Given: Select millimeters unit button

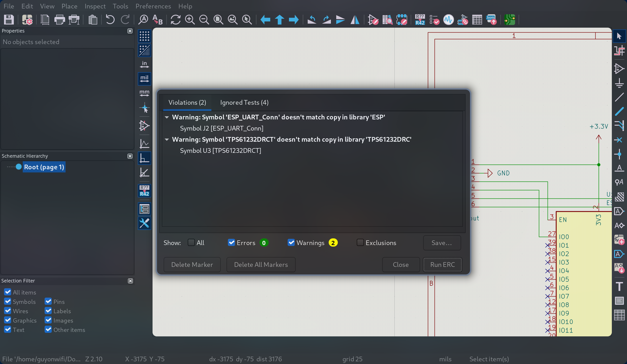Looking at the screenshot, I should [x=144, y=93].
